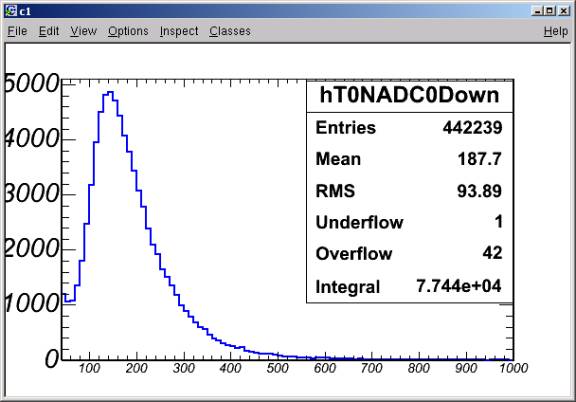Open the View menu
576x402 pixels.
pos(83,31)
